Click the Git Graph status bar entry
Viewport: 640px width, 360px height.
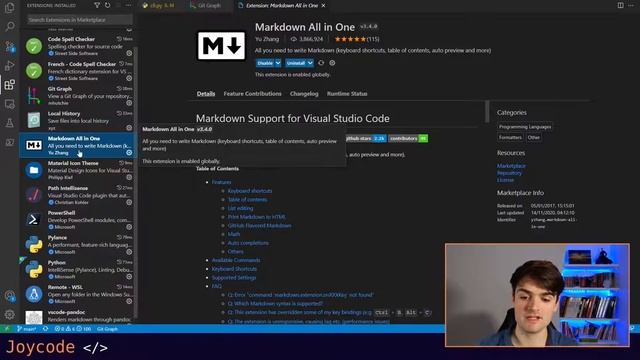click(x=107, y=329)
